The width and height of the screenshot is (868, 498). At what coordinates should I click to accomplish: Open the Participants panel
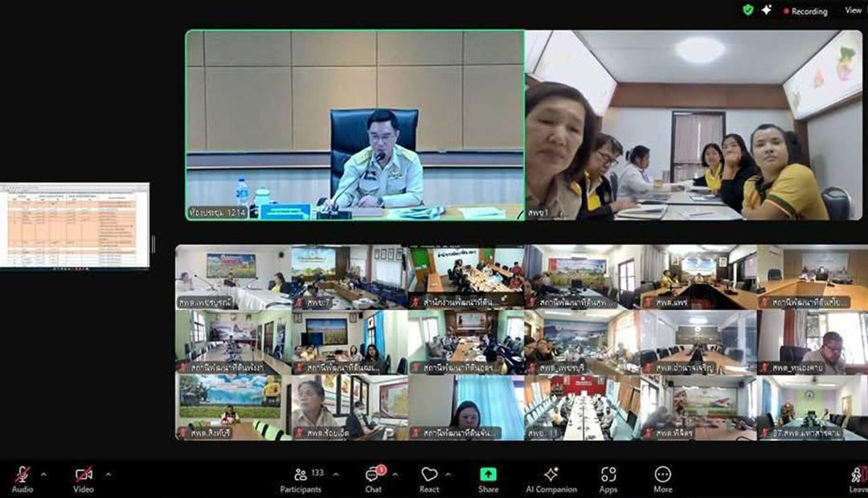pos(301,478)
